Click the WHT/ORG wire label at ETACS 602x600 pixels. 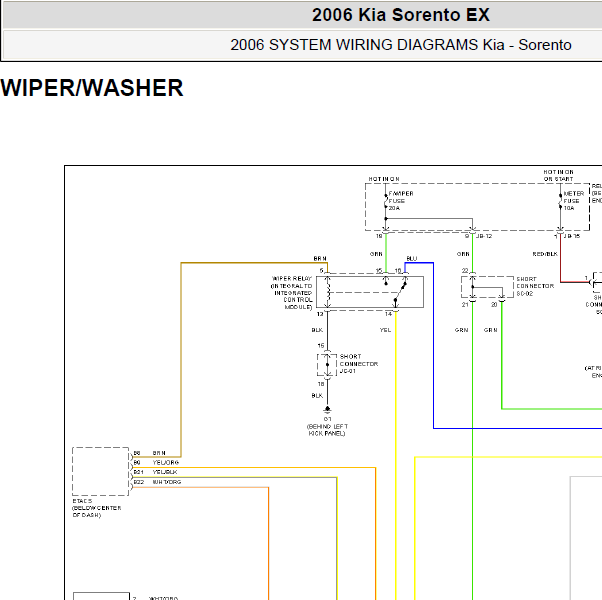(x=167, y=482)
